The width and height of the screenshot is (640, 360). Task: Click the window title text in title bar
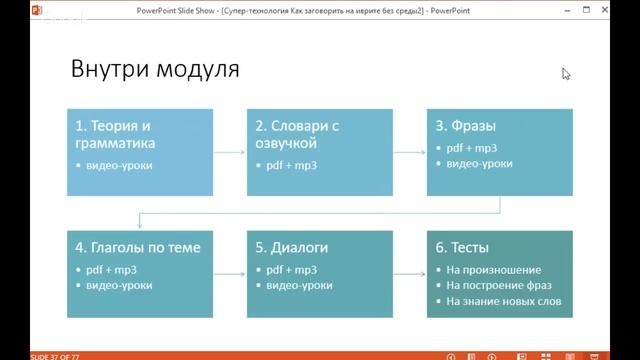pos(303,11)
